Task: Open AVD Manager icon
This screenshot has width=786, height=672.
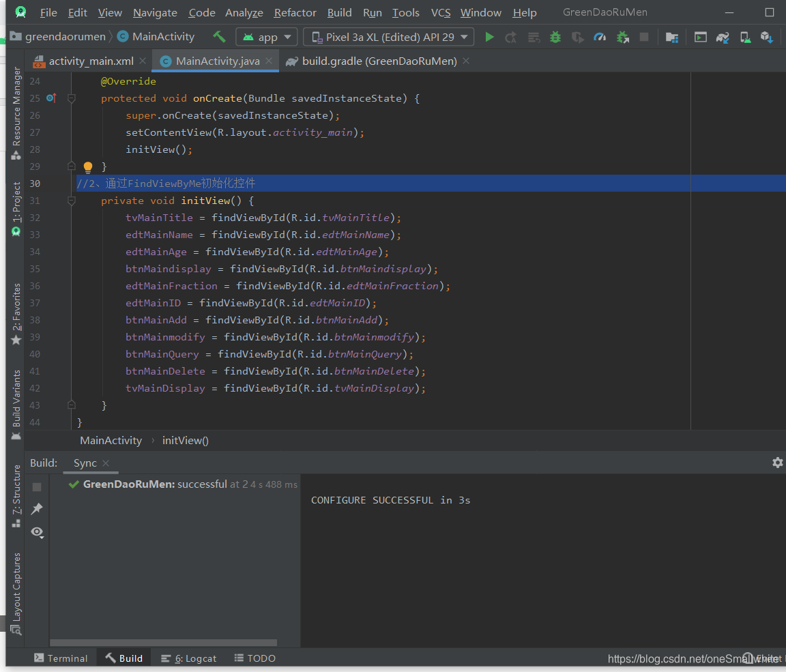Action: click(745, 37)
